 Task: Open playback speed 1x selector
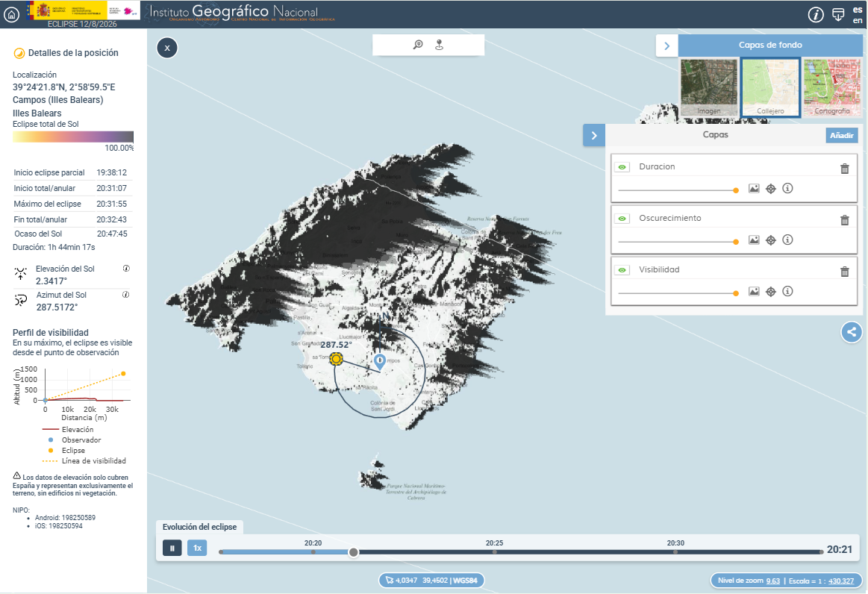point(197,548)
